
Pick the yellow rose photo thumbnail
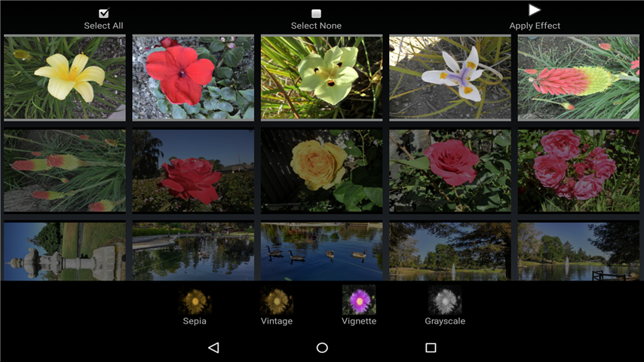pyautogui.click(x=322, y=171)
